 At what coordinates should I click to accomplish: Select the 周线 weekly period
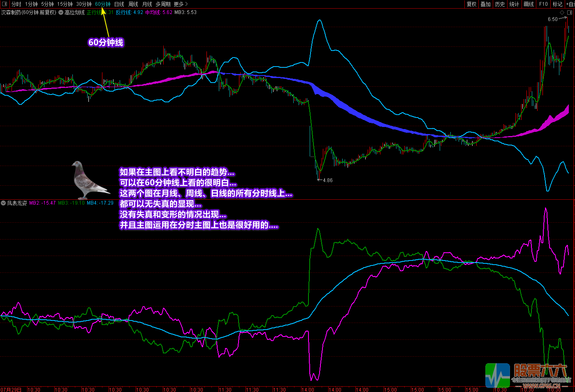point(133,4)
